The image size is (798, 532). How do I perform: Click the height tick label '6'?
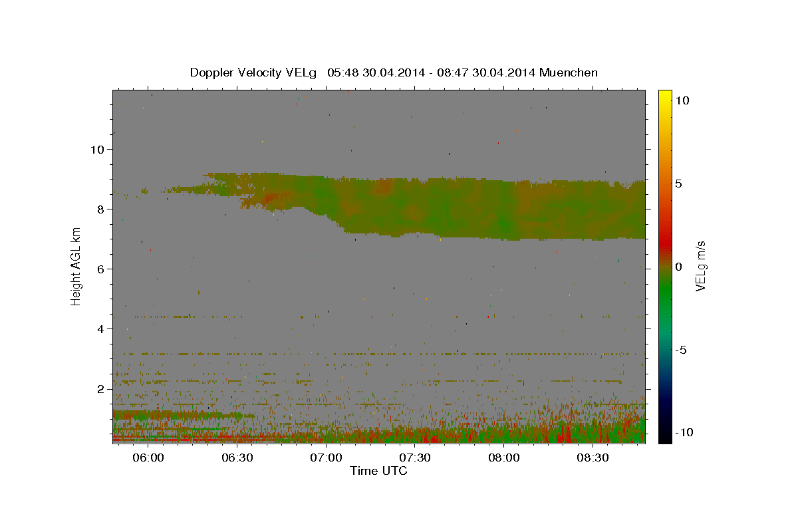click(100, 269)
